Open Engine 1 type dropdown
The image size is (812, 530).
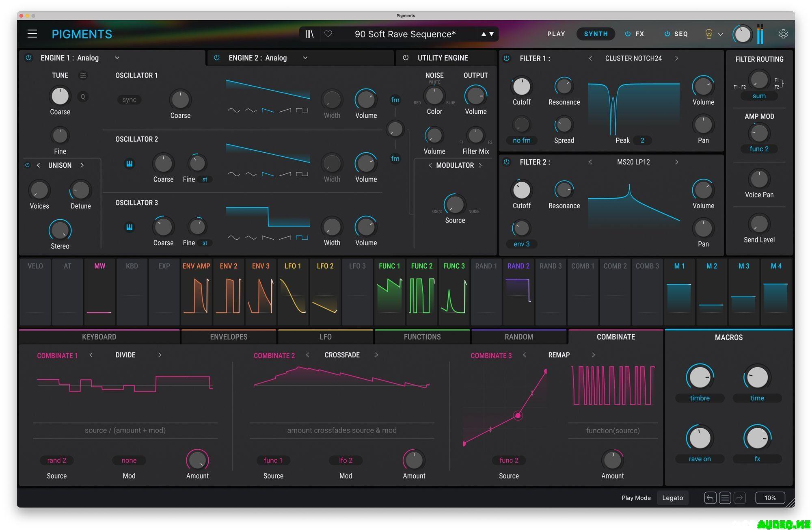click(117, 58)
